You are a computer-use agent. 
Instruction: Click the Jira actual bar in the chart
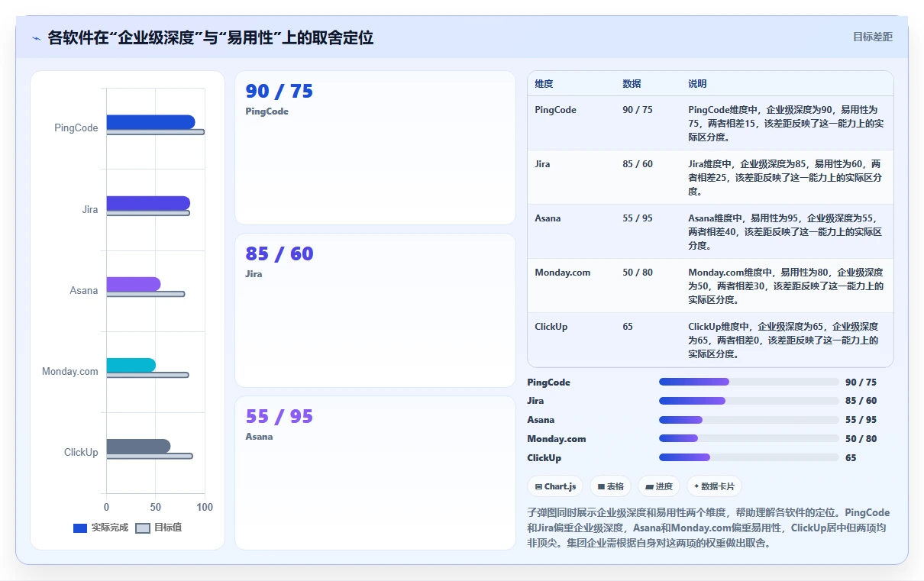(x=148, y=203)
